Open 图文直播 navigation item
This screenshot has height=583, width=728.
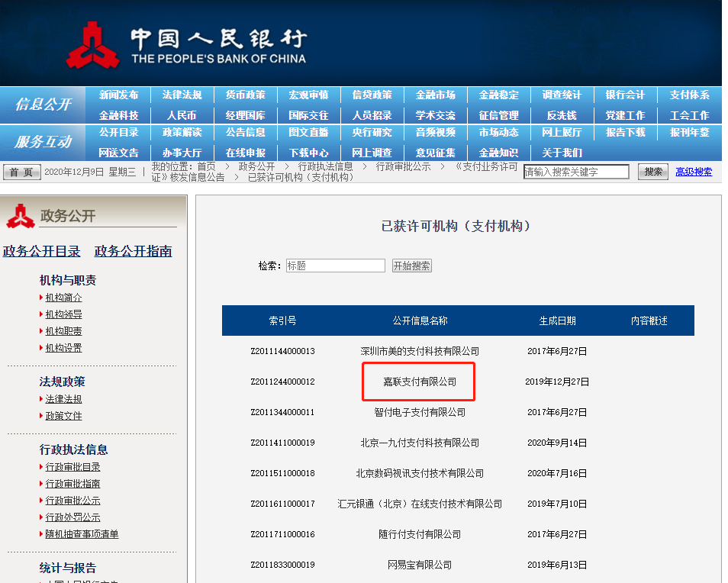pyautogui.click(x=308, y=132)
